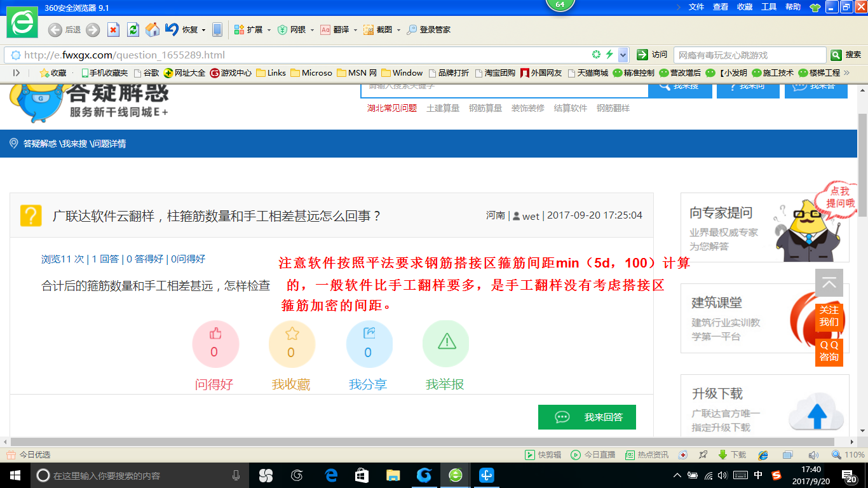Open the 网址大全 bookmark
Screen dimensions: 868x488
coord(185,72)
